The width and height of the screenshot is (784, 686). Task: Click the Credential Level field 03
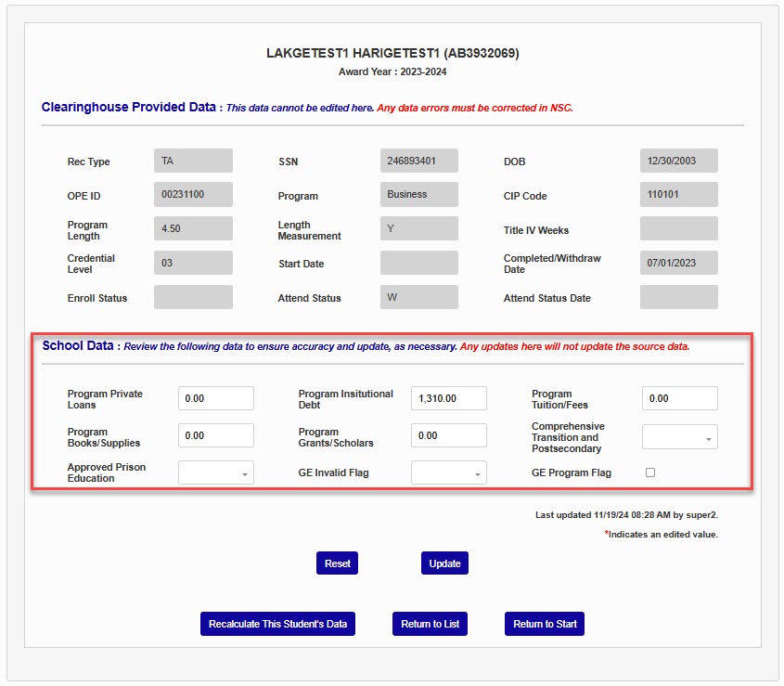193,263
